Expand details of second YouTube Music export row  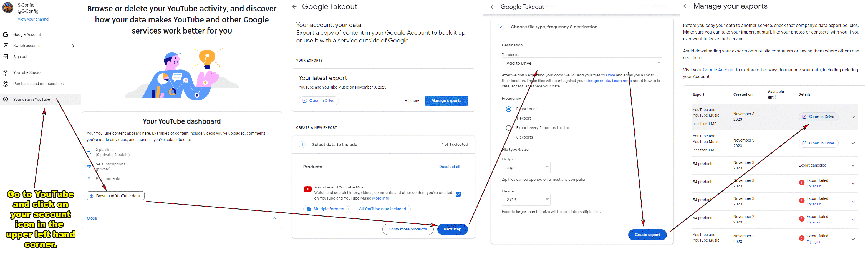853,143
